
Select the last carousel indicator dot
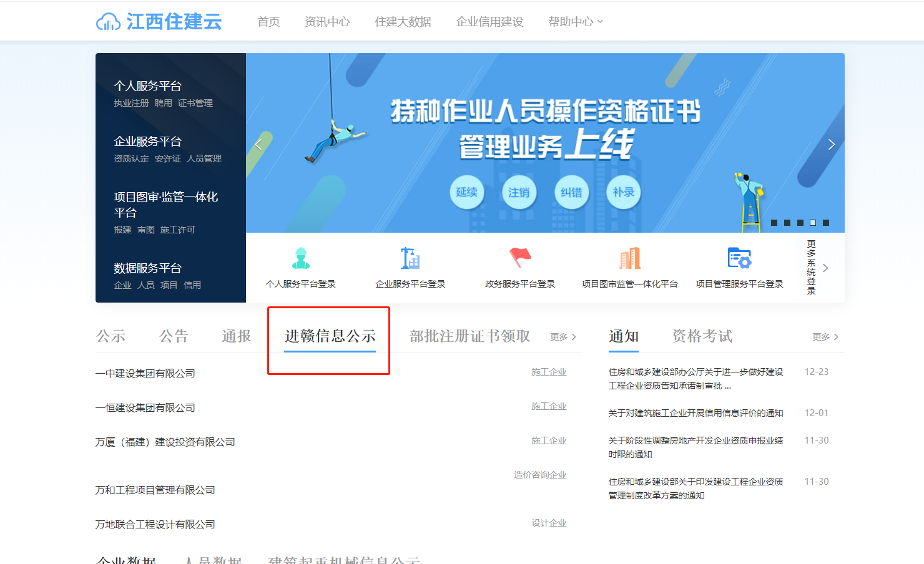point(826,223)
